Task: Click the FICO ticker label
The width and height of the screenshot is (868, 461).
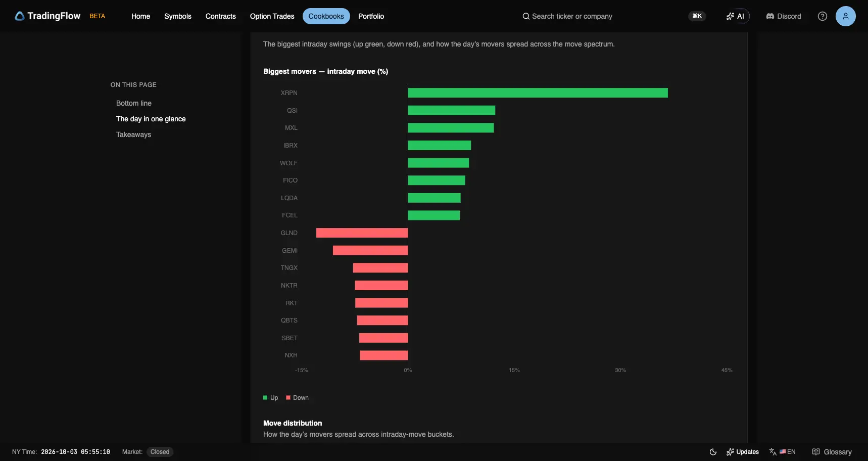Action: [x=290, y=180]
